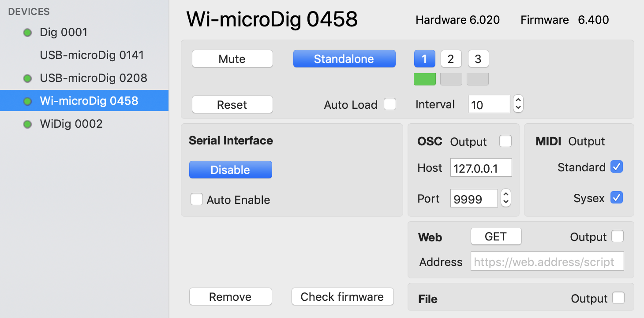Click the Wi-microDig 0458 title heading

272,20
